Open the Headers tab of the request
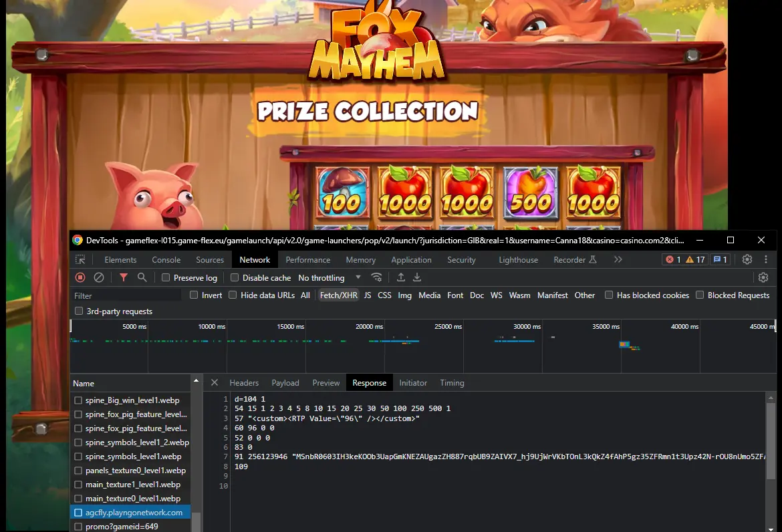Screen dimensions: 782x532 click(244, 383)
